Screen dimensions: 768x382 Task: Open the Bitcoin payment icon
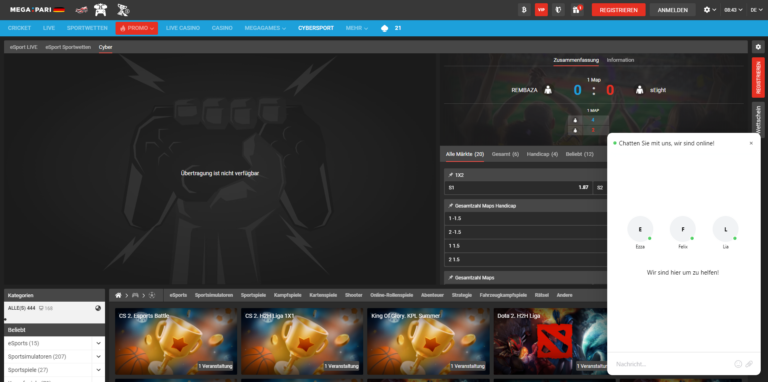pyautogui.click(x=524, y=10)
